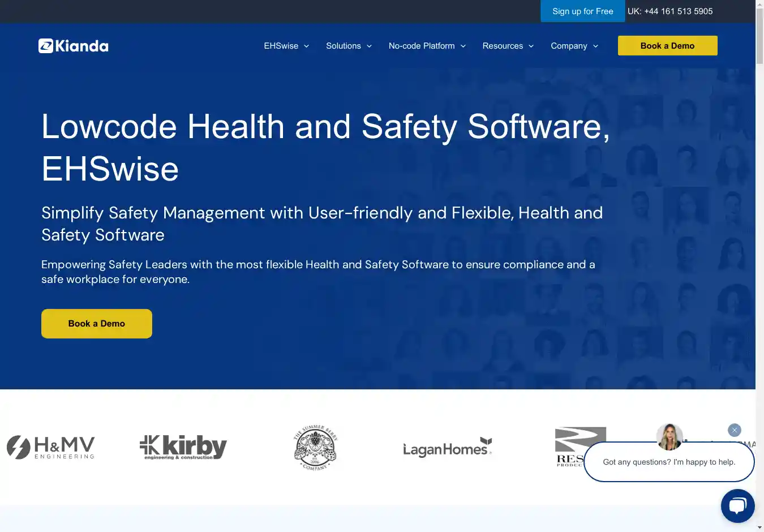Open the chat bubble widget icon
764x532 pixels.
(x=737, y=505)
